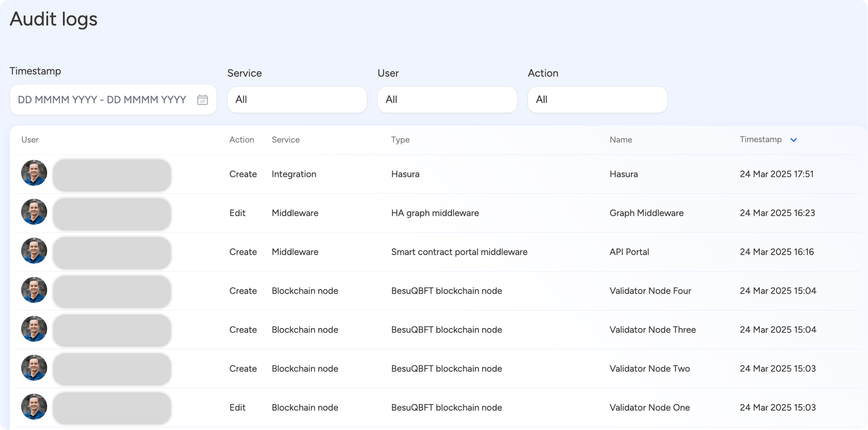Image resolution: width=868 pixels, height=430 pixels.
Task: Click the Type column header
Action: click(x=400, y=140)
